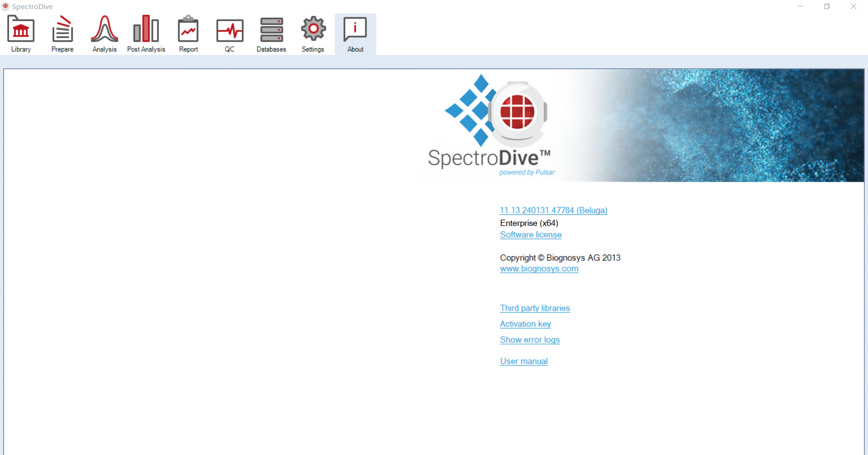Show error logs link
The height and width of the screenshot is (455, 868).
[530, 340]
